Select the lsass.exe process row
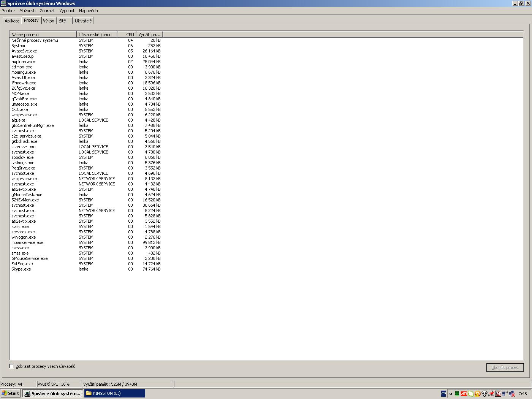Screen dimensions: 532x399 [86, 226]
